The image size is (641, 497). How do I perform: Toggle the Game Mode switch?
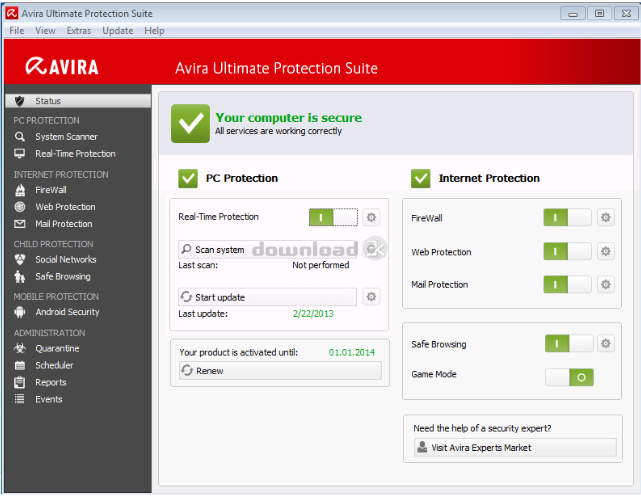[569, 377]
